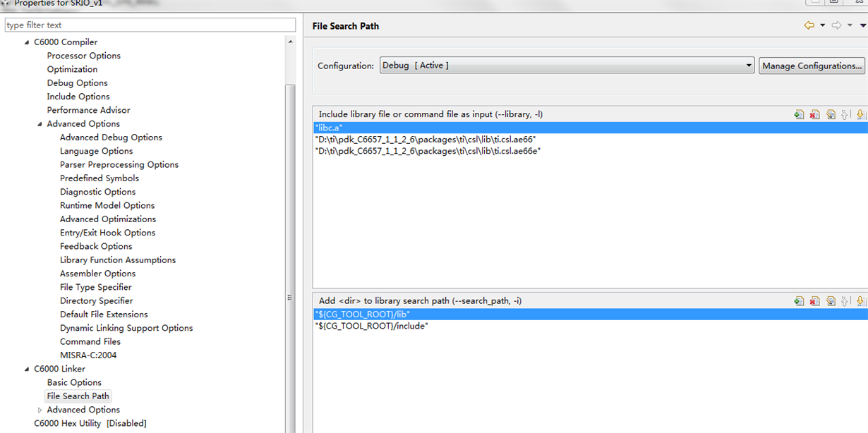868x433 pixels.
Task: Select linker Basic Options
Action: [74, 382]
